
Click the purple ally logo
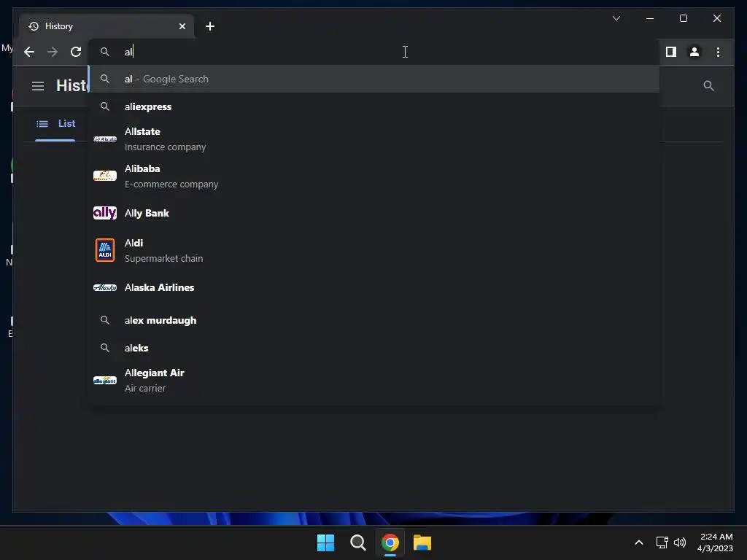105,212
